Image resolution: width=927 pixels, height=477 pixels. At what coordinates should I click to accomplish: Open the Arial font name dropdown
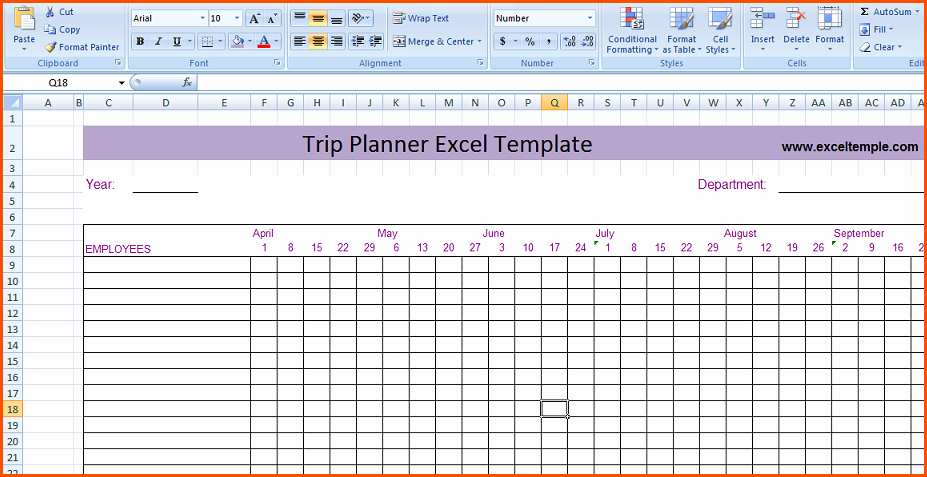[x=203, y=18]
